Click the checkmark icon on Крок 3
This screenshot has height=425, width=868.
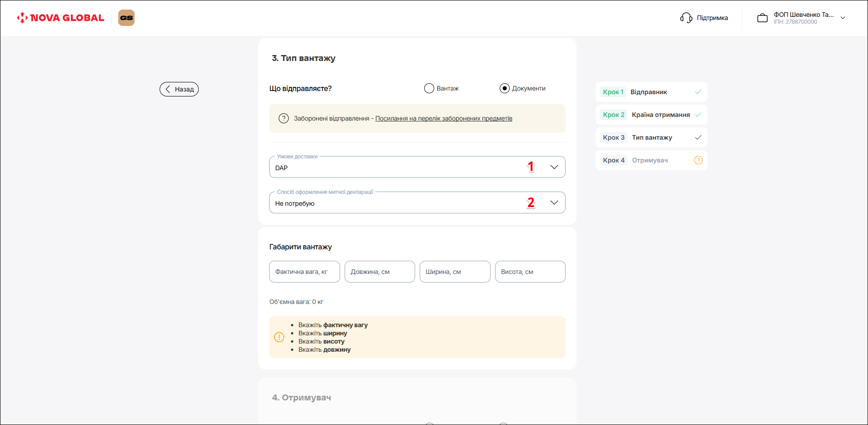[698, 137]
